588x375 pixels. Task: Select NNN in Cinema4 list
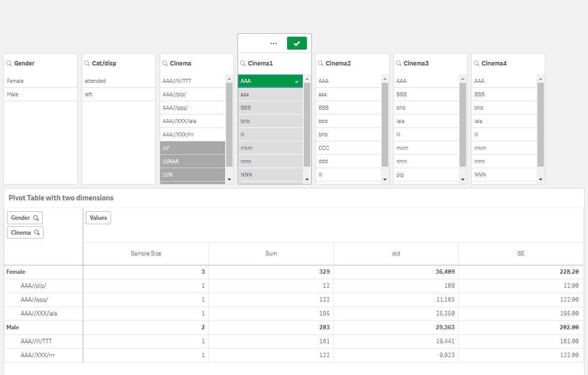[504, 175]
